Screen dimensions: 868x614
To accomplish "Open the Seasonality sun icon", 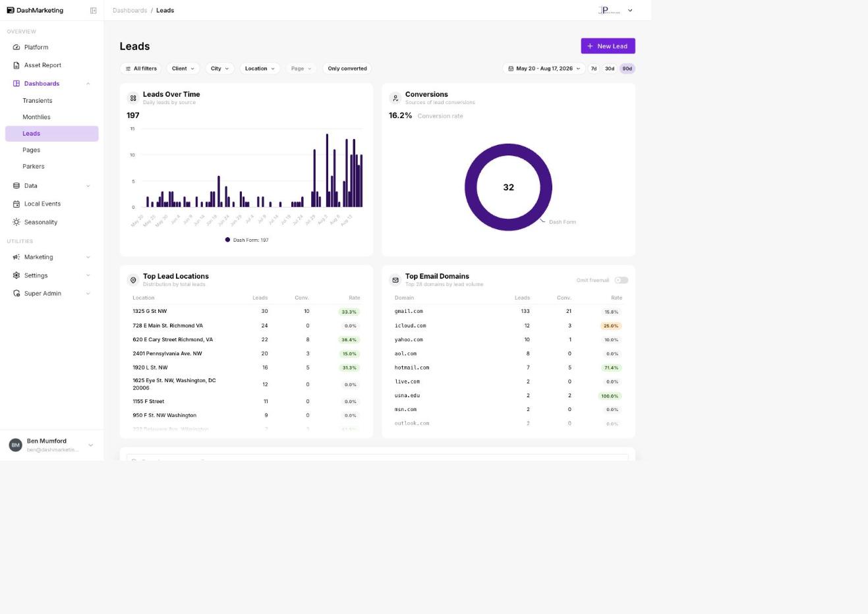I will 16,222.
